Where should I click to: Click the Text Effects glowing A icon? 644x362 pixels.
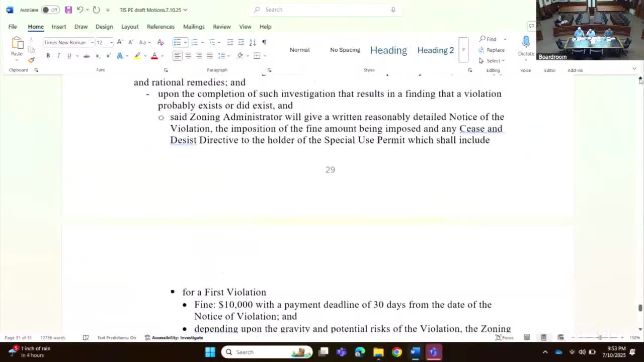click(x=120, y=56)
